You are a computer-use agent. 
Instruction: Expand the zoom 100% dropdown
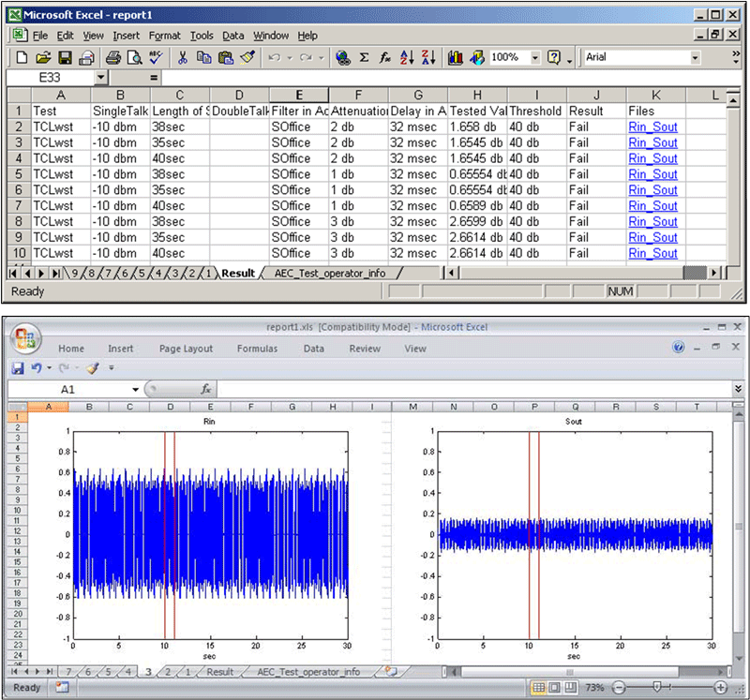pyautogui.click(x=535, y=58)
